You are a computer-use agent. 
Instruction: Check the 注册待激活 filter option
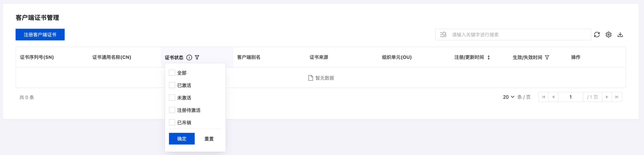[172, 110]
